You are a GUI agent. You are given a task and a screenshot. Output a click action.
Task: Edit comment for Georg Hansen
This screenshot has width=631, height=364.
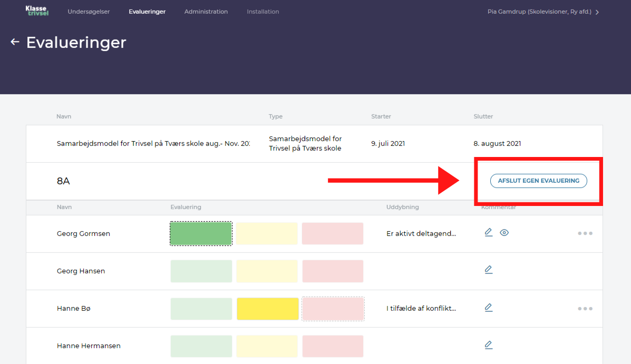(x=489, y=270)
